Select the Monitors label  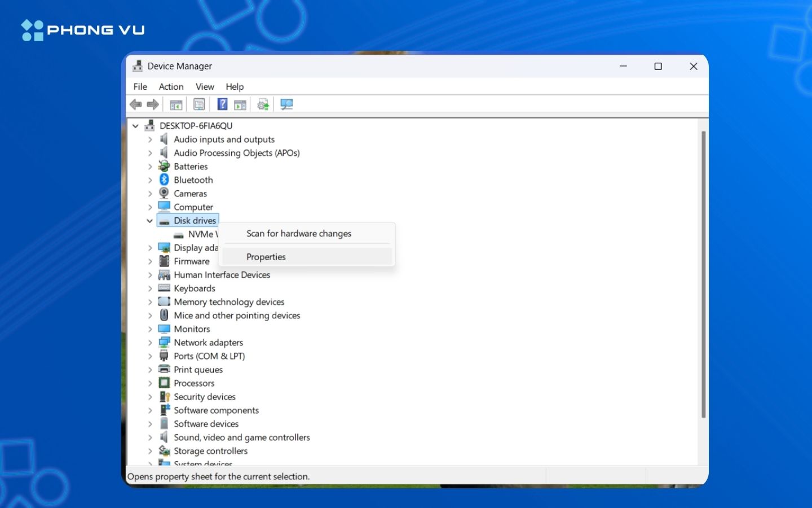192,329
